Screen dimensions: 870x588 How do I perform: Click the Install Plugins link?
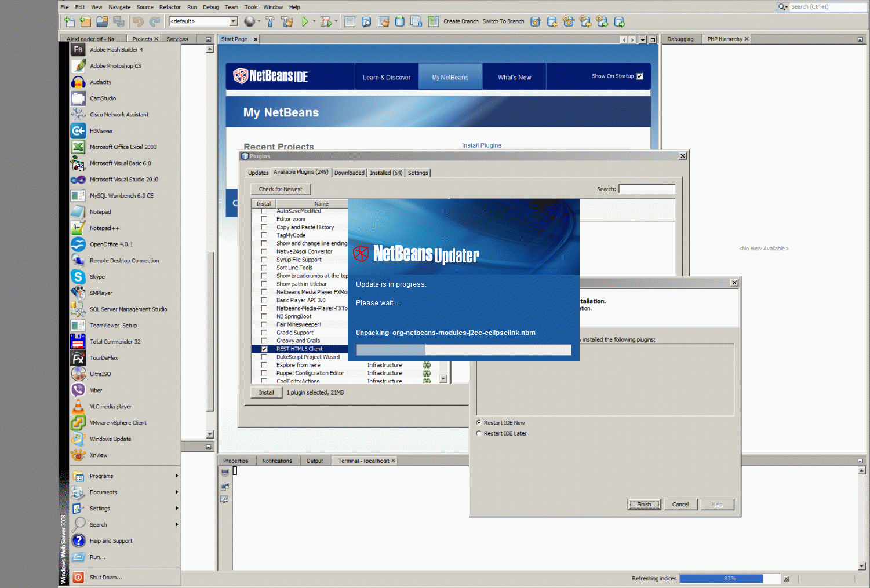pyautogui.click(x=482, y=145)
